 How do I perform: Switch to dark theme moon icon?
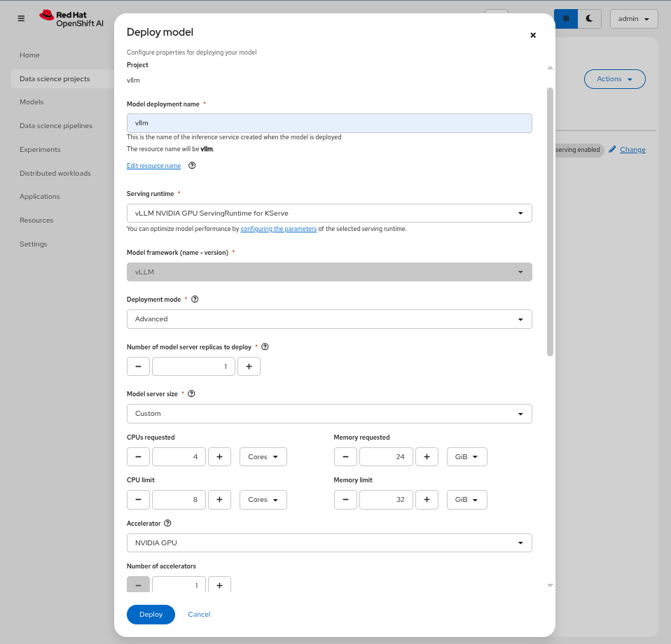[x=589, y=18]
